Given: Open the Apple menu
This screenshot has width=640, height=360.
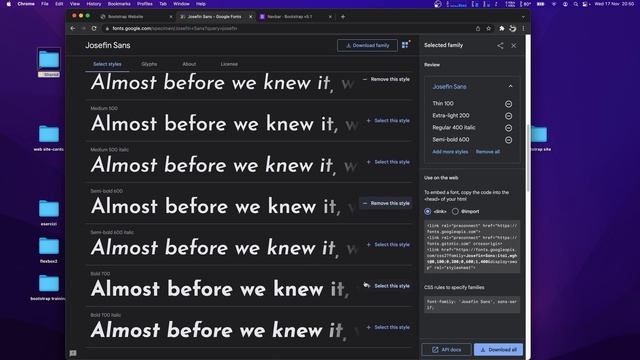Looking at the screenshot, I should click(9, 4).
